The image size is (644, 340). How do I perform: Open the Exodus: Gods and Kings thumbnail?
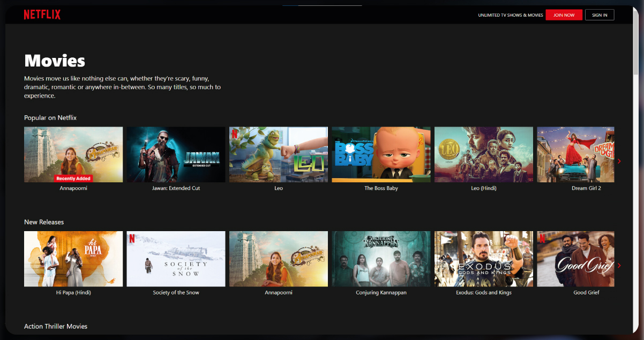tap(484, 259)
